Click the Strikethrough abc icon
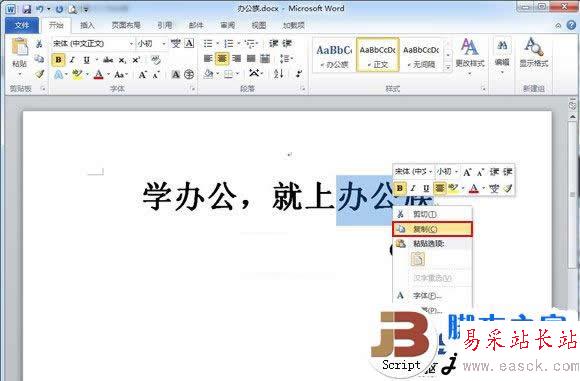This screenshot has width=580, height=381. (108, 60)
